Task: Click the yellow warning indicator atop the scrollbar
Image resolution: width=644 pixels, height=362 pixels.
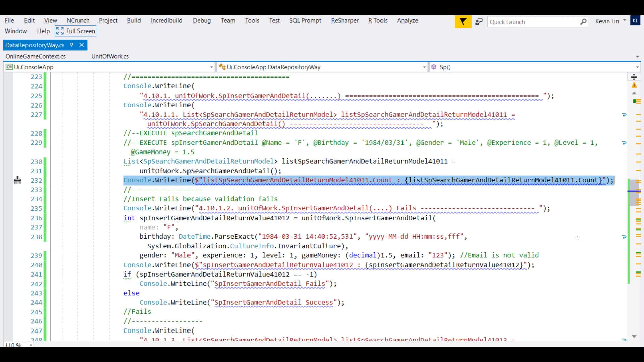Action: click(x=635, y=85)
